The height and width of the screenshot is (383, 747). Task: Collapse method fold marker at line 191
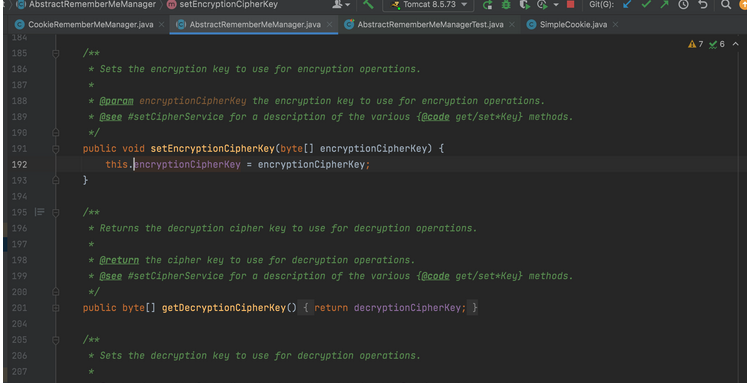(x=56, y=149)
